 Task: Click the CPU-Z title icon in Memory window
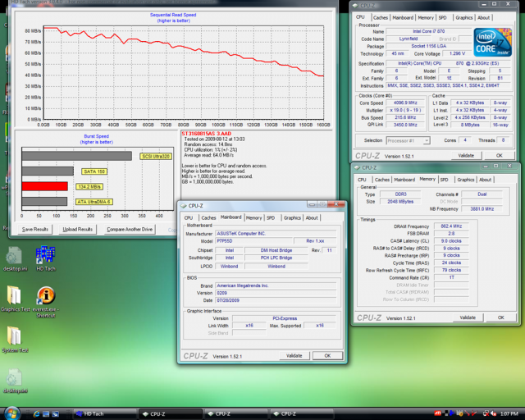(357, 167)
